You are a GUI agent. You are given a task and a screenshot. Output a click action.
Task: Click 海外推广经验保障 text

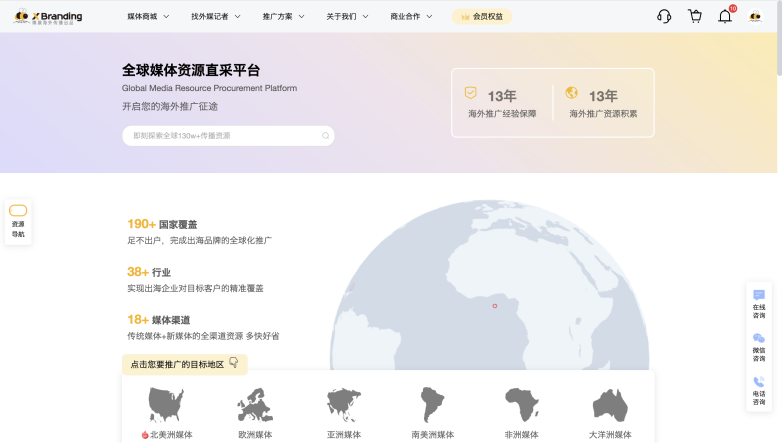pyautogui.click(x=502, y=114)
